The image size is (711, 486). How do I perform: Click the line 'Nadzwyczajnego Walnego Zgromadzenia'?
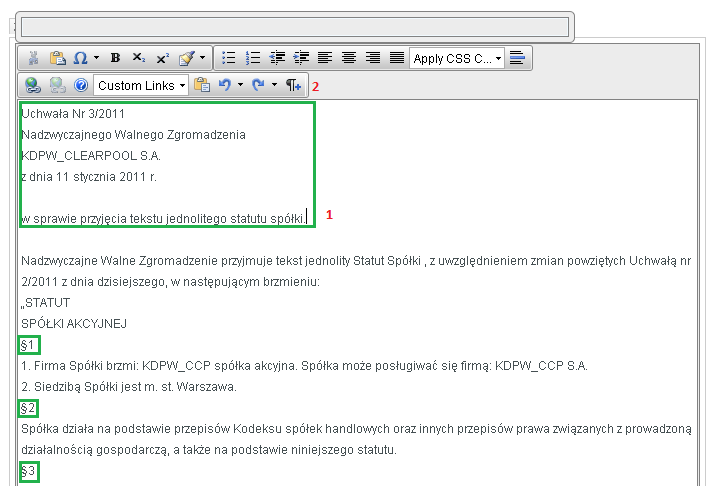click(x=133, y=135)
